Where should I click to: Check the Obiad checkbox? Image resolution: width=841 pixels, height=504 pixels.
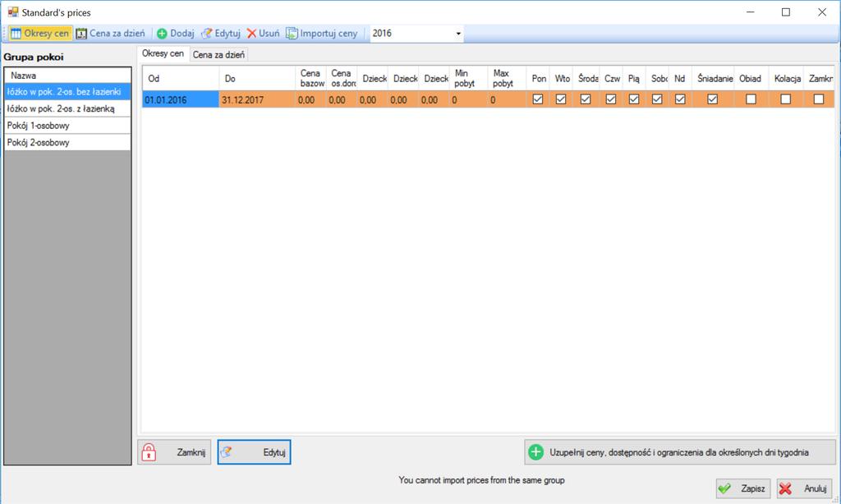[x=751, y=99]
